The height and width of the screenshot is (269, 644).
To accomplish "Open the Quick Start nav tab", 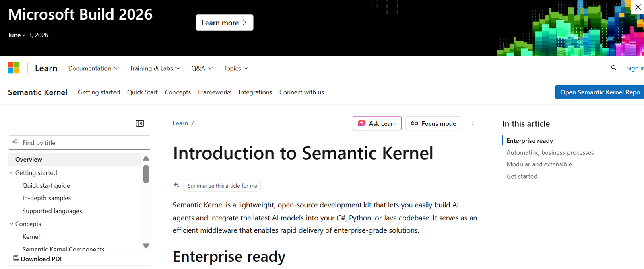I will coord(142,92).
